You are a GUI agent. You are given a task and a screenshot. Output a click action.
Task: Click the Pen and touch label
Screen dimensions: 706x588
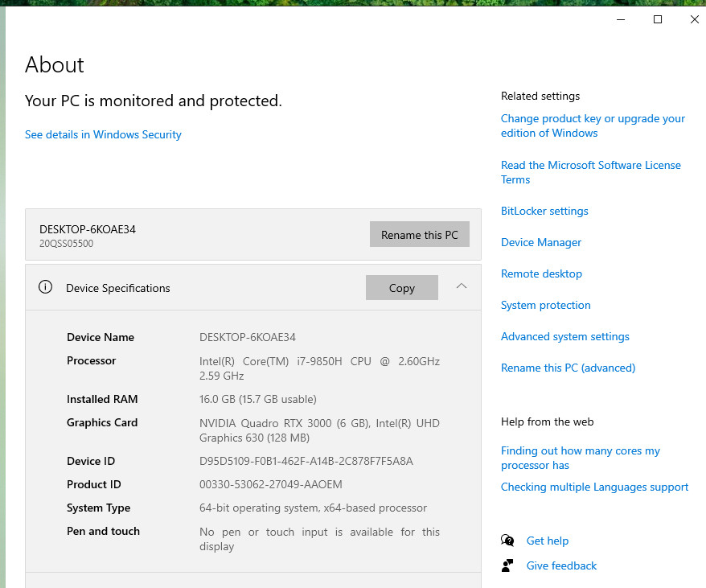pos(103,531)
